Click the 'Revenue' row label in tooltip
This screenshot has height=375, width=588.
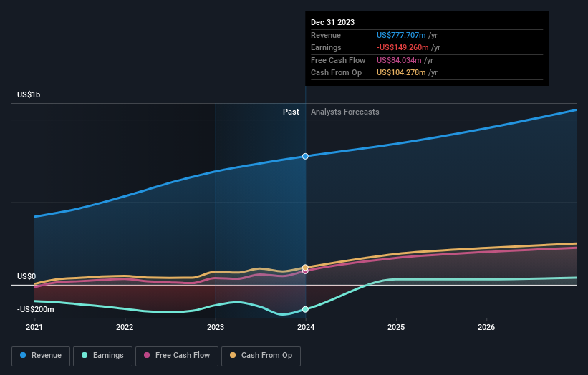pos(325,35)
